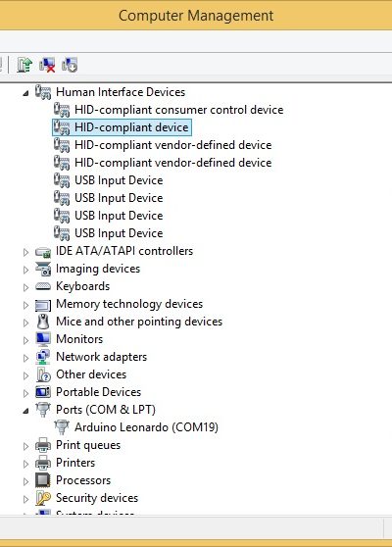Click the Scan for hardware changes icon
This screenshot has width=392, height=547.
tap(70, 65)
